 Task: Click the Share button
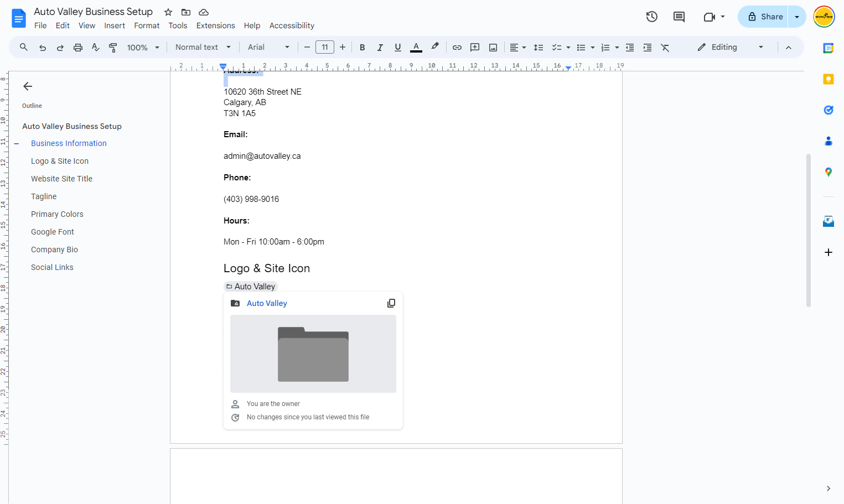[764, 17]
